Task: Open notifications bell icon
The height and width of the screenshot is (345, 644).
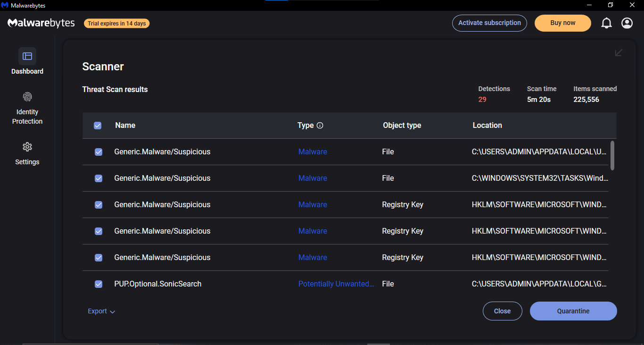Action: 607,23
